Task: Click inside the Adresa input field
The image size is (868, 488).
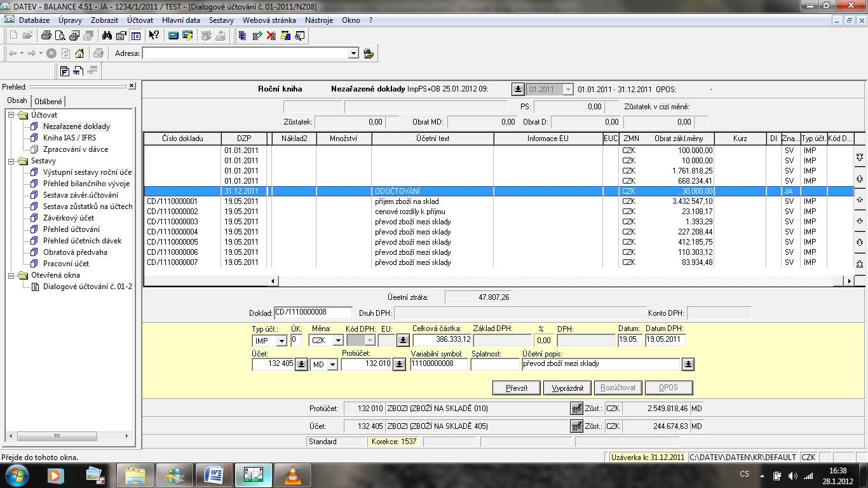Action: click(245, 53)
